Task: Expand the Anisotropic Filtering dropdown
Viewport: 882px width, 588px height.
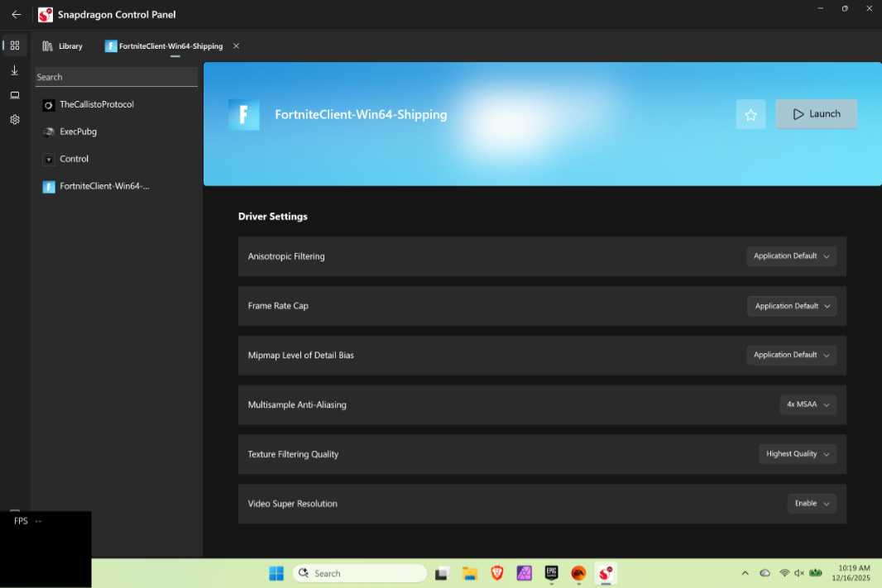Action: click(x=791, y=256)
